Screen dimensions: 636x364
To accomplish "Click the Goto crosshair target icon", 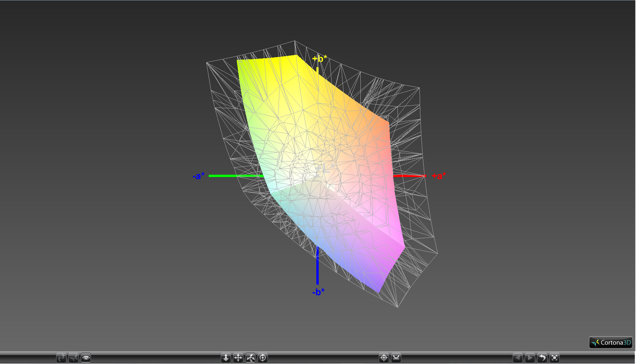I will coord(384,358).
